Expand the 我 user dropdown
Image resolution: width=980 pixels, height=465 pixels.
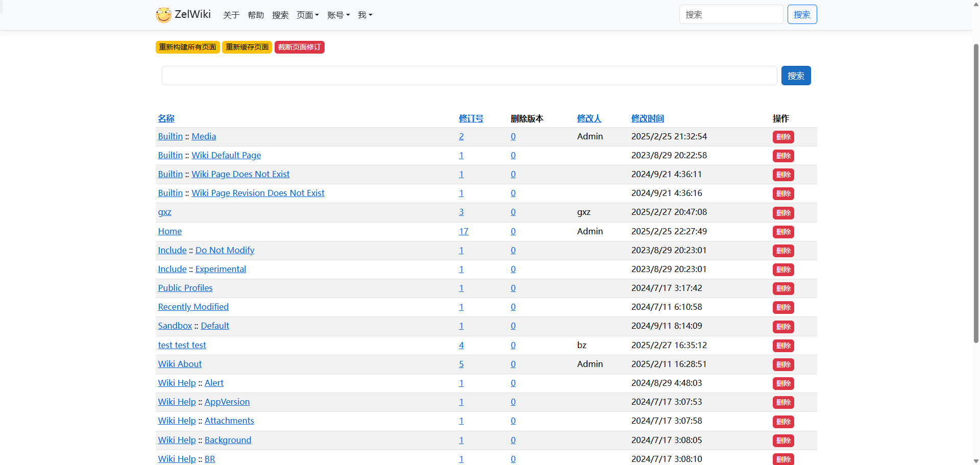point(364,15)
